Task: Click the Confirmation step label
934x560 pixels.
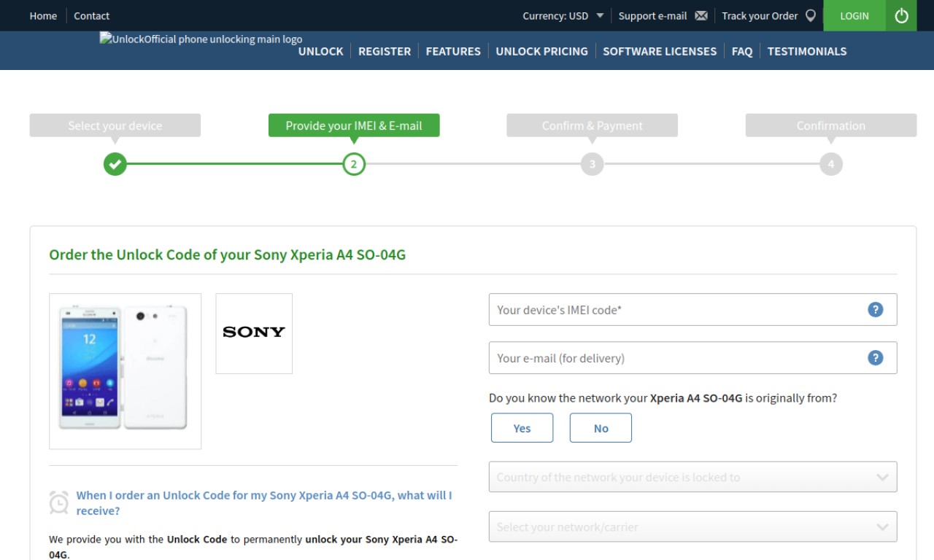Action: tap(831, 125)
